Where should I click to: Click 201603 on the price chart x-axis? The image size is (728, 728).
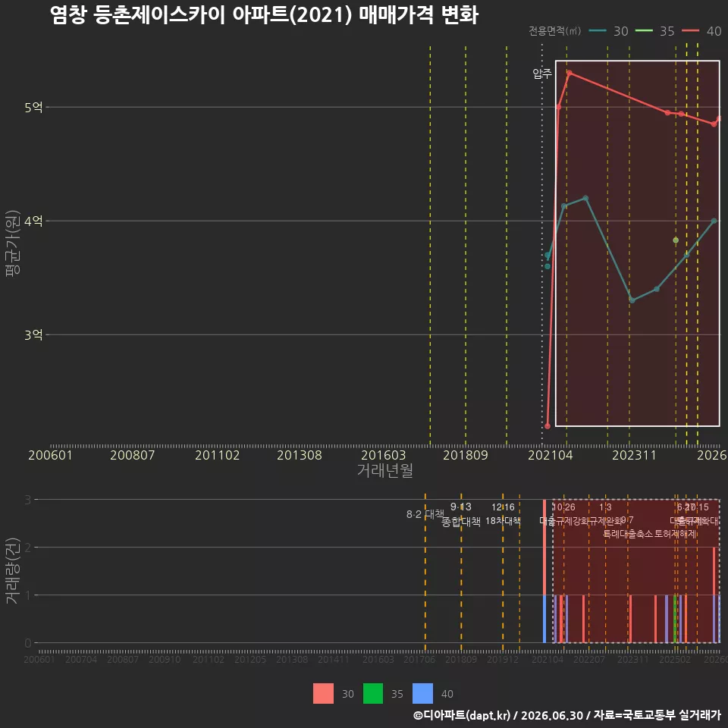coord(384,455)
